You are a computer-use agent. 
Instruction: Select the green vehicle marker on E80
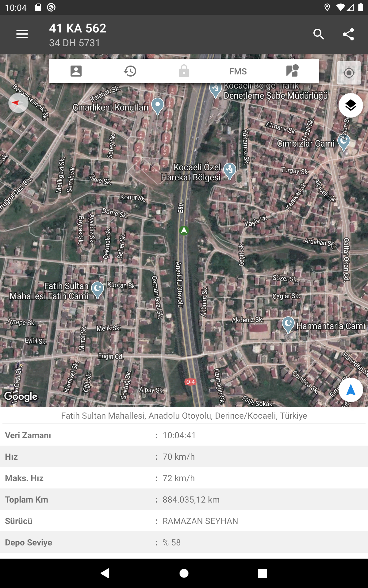pos(184,230)
